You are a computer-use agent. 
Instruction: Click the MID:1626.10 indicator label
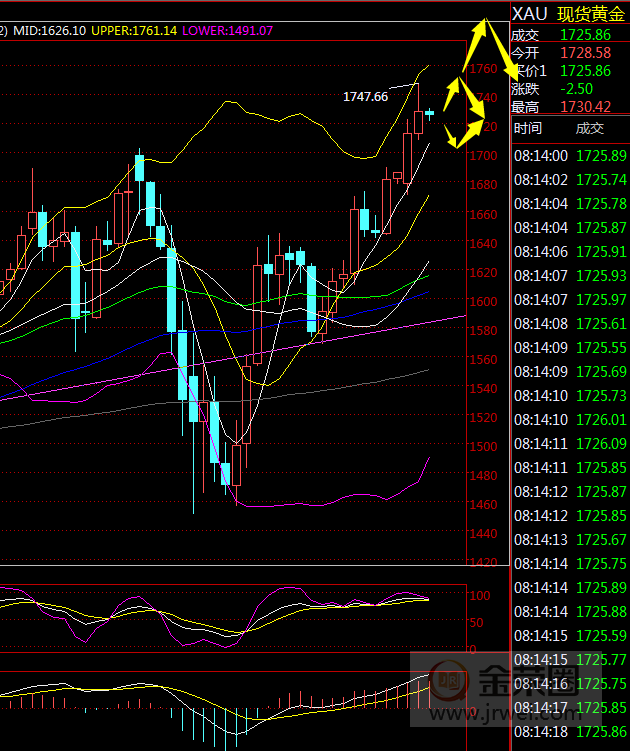point(48,31)
